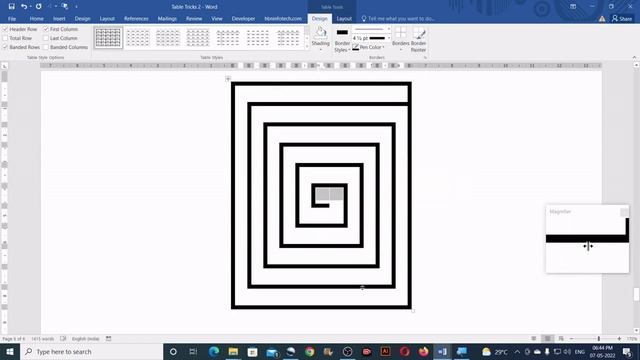Click the macro recording icon in status bar
Image resolution: width=640 pixels, height=360 pixels.
(x=109, y=339)
